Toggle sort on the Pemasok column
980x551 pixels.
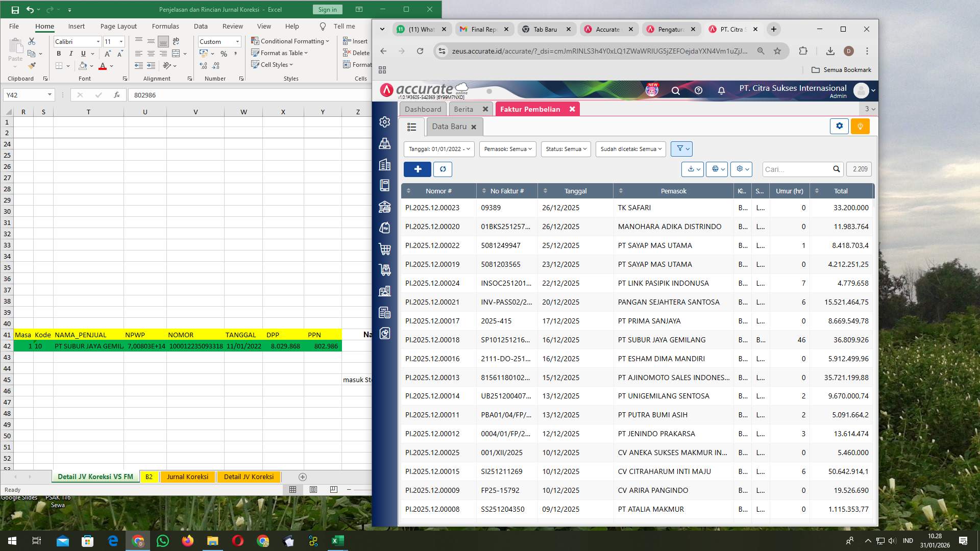click(x=621, y=191)
